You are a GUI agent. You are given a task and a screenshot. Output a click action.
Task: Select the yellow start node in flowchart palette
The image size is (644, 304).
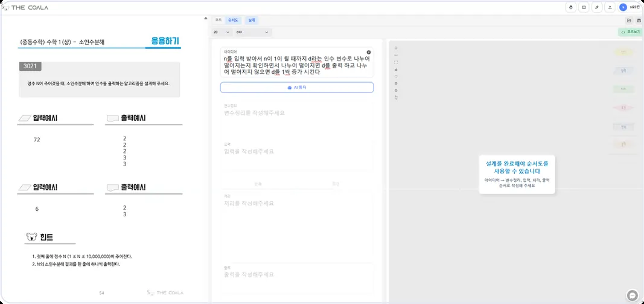pos(623,52)
